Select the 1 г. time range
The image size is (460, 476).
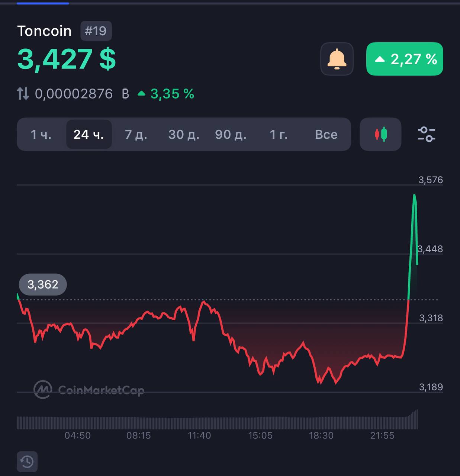279,134
